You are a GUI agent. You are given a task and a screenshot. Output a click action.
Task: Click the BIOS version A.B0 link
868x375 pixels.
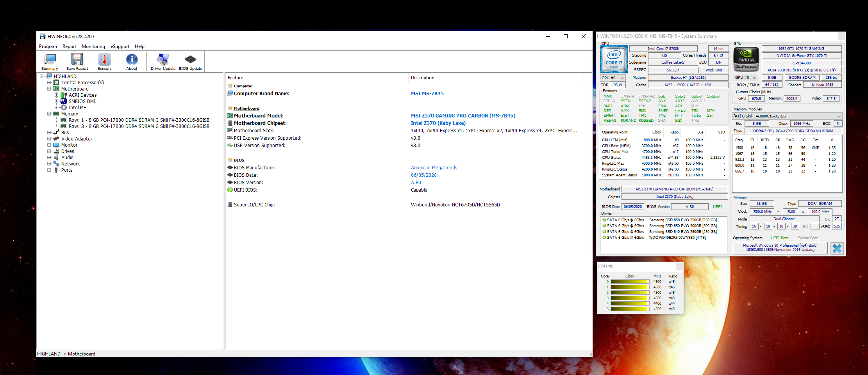click(x=416, y=183)
